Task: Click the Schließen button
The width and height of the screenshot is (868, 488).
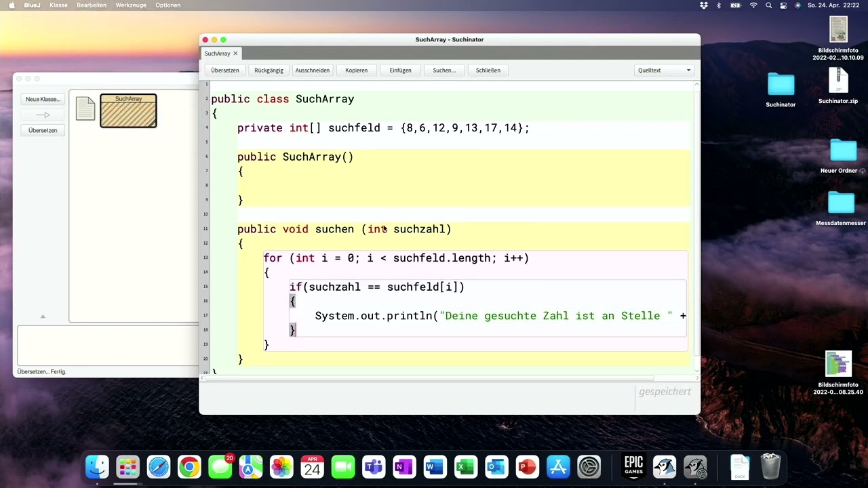Action: coord(488,70)
